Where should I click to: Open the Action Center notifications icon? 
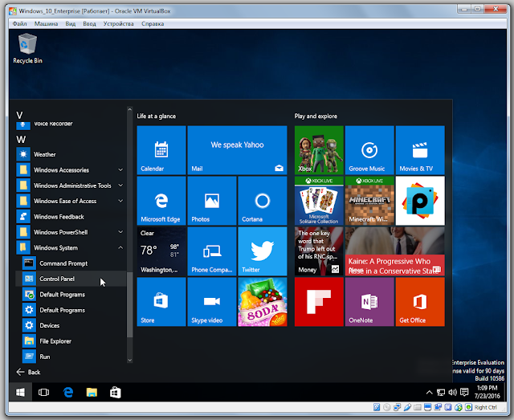pyautogui.click(x=464, y=393)
